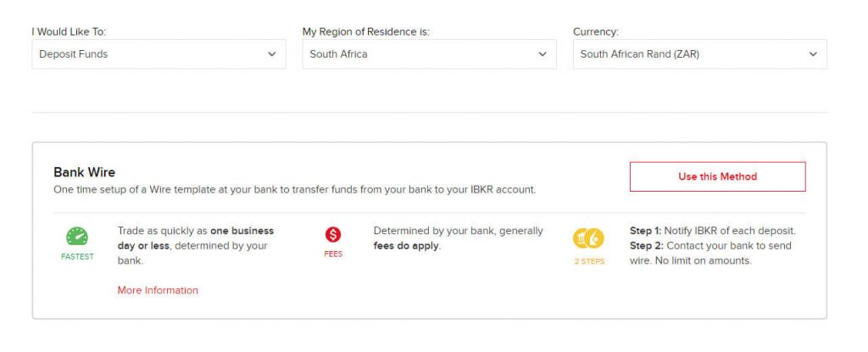This screenshot has height=352, width=868.
Task: Click the red dollar FEES icon
Action: [x=333, y=235]
